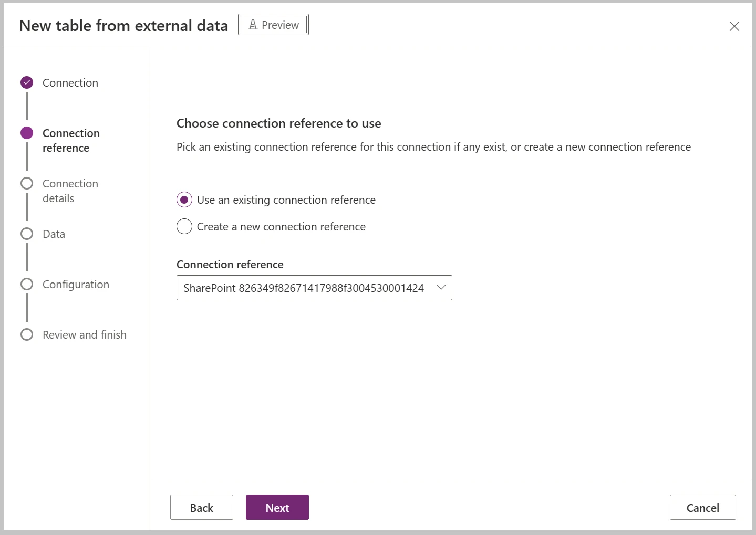
Task: Click the checkmark icon on completed Connection step
Action: [x=27, y=82]
